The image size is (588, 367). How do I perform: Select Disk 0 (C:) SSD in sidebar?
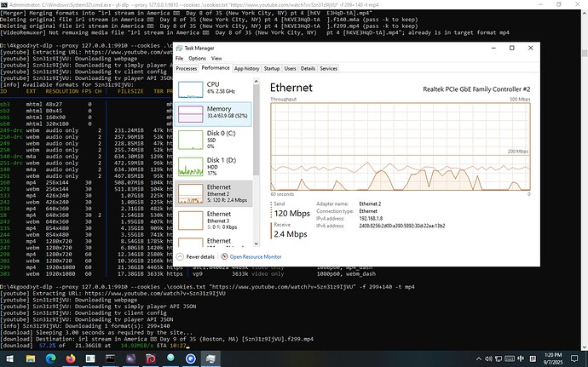coord(213,140)
